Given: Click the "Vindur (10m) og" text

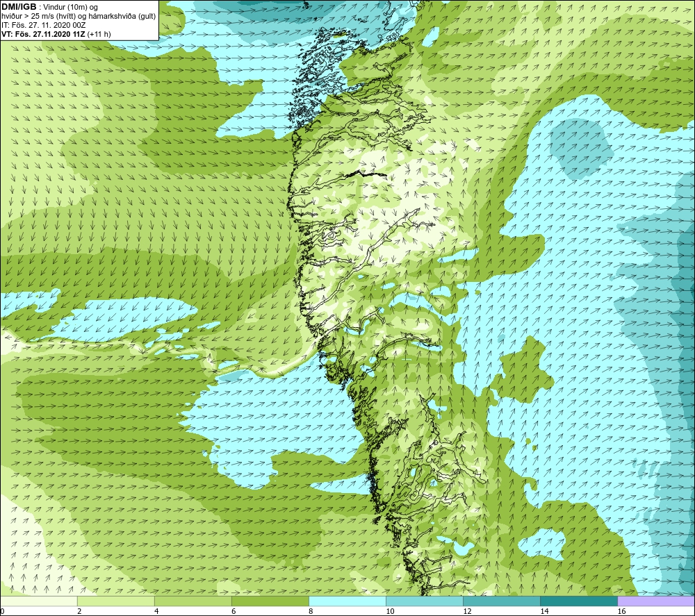Looking at the screenshot, I should 70,7.
